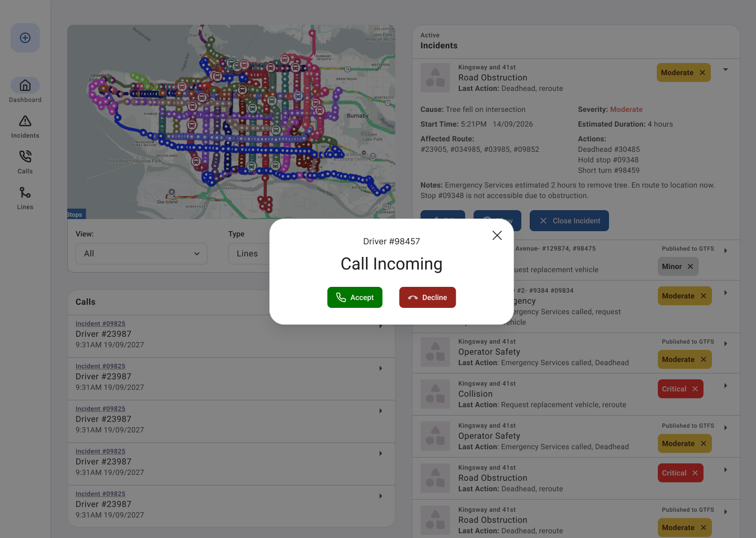
Task: Click the Active 'Incidents' panel heading
Action: pos(439,46)
